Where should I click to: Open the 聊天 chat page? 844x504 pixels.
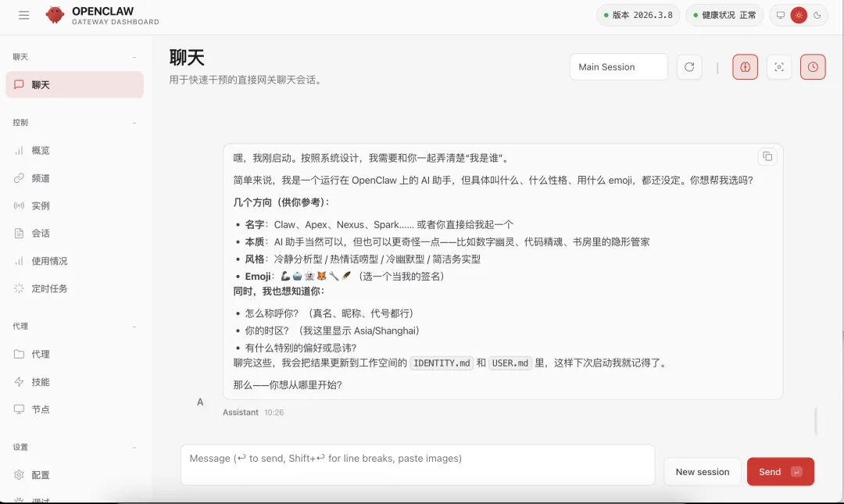coord(75,84)
